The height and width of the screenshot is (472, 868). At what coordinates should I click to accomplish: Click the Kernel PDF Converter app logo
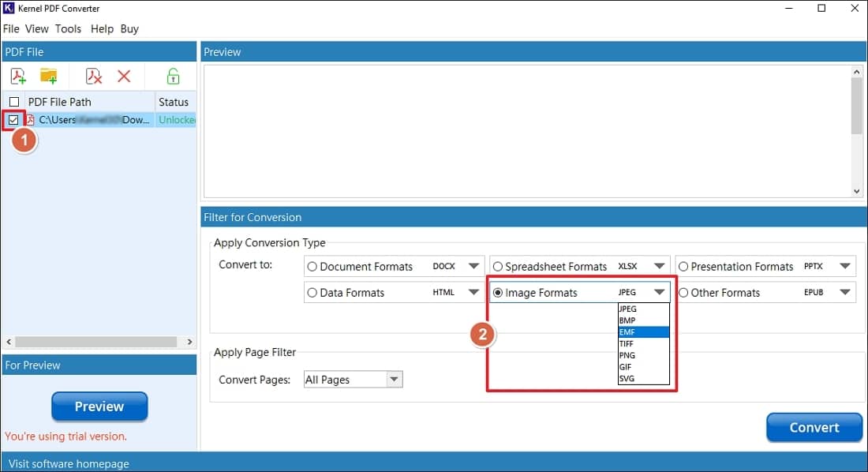tap(9, 8)
